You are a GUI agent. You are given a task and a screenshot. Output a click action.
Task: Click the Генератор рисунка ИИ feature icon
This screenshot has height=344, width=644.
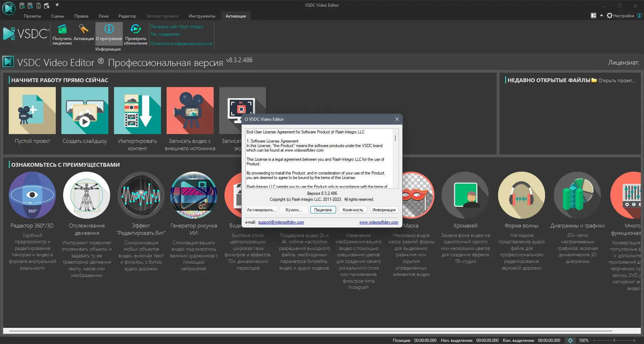coord(194,195)
